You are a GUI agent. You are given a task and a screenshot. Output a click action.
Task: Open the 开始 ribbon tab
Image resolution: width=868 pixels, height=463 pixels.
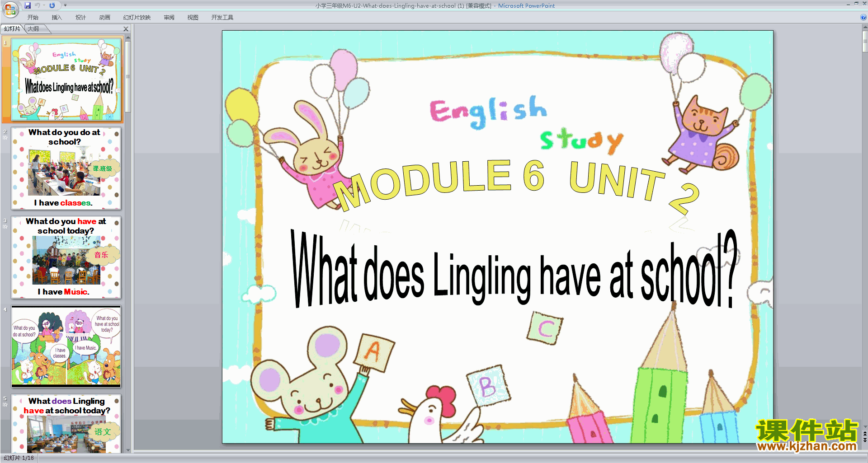point(33,18)
